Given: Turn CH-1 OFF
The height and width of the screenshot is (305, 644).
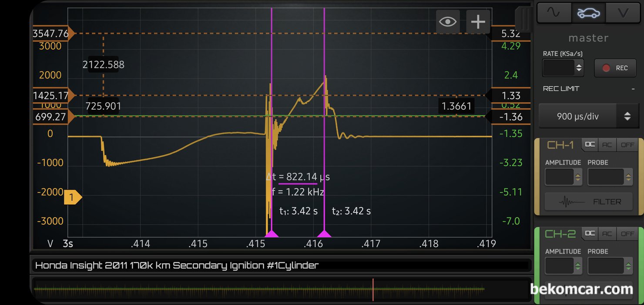Looking at the screenshot, I should point(627,145).
